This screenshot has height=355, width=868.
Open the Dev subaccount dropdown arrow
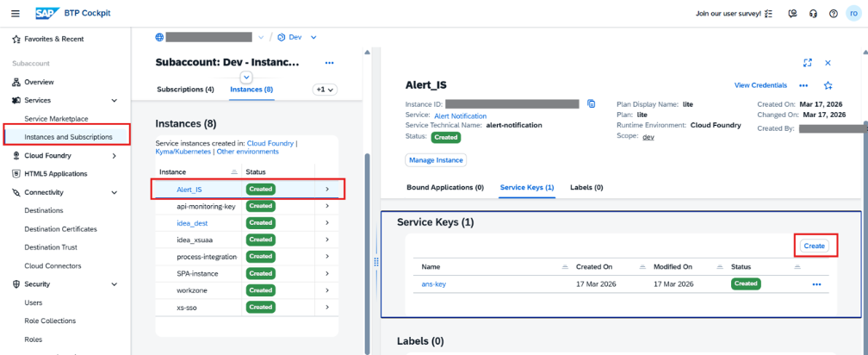point(313,37)
